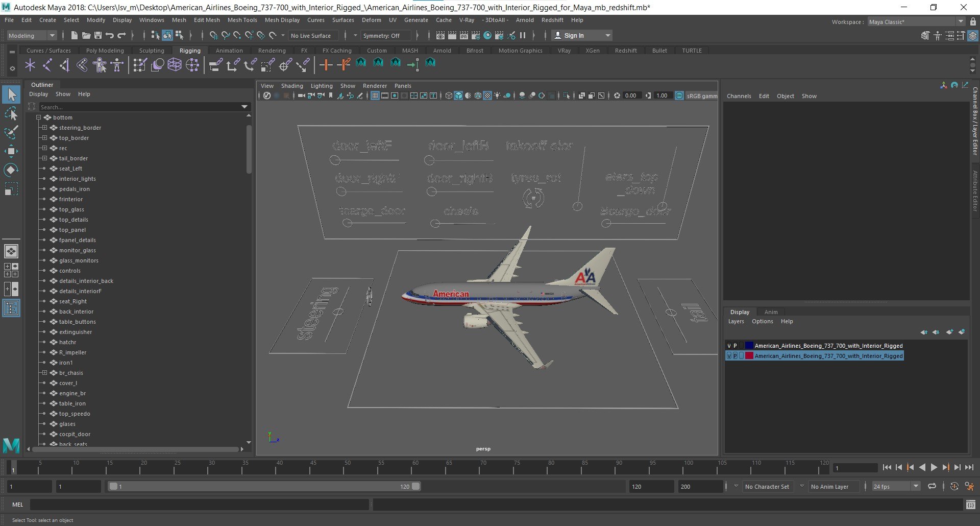980x526 pixels.
Task: Click the New Scene icon
Action: click(75, 35)
